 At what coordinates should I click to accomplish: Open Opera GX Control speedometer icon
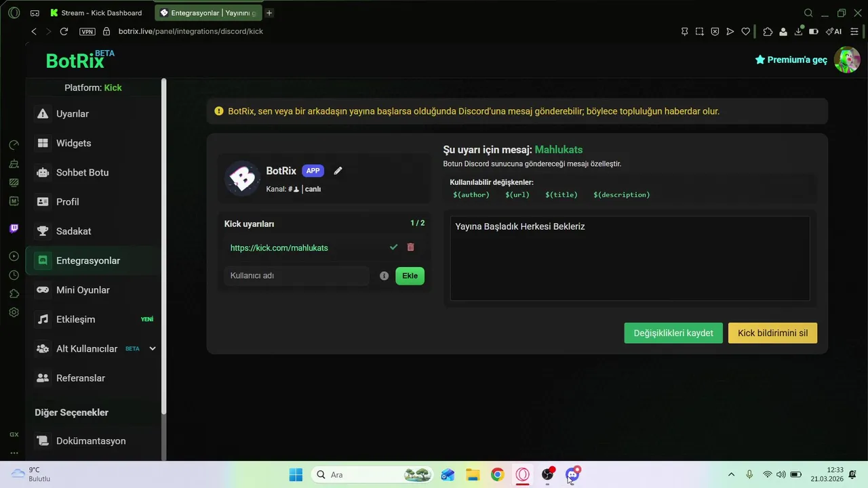click(14, 145)
